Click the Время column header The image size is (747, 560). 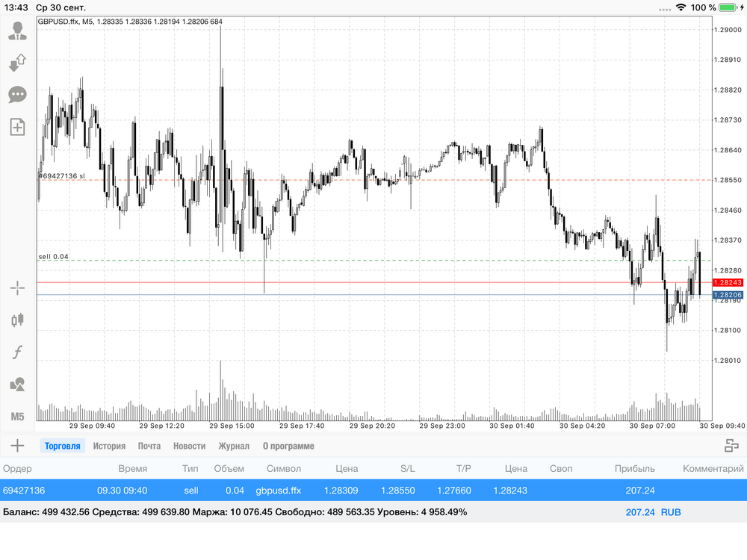coord(132,469)
